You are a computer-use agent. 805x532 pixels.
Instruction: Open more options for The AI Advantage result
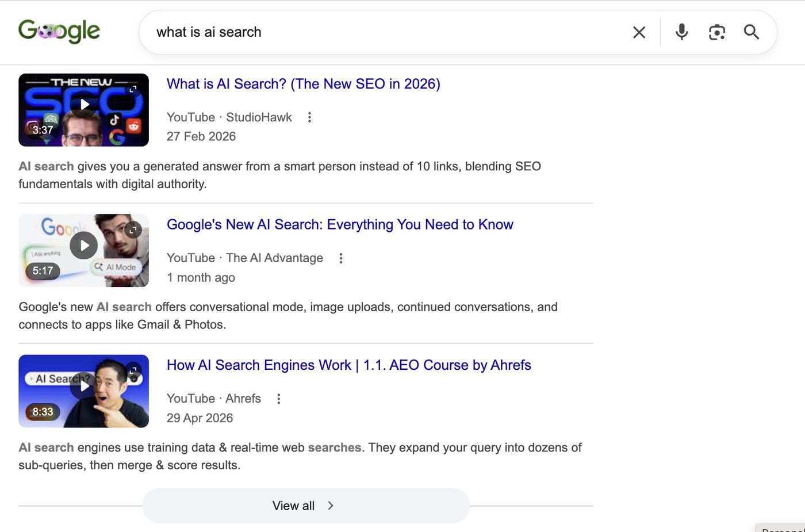point(341,258)
